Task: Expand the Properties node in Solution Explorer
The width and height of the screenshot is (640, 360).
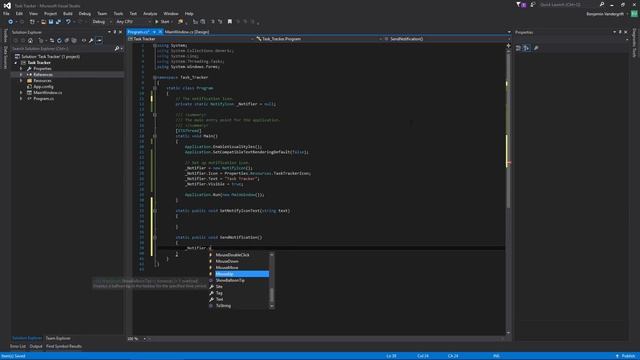Action: pyautogui.click(x=21, y=69)
